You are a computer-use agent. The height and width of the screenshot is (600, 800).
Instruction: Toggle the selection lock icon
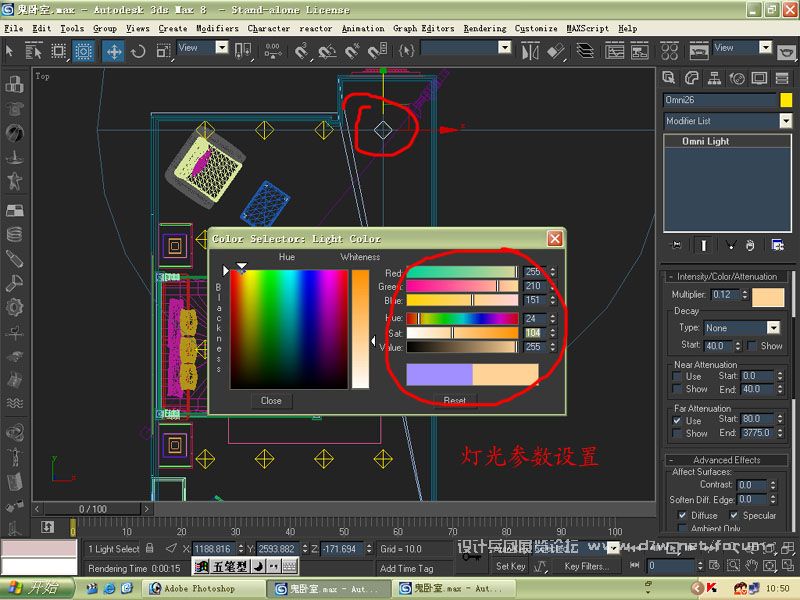[x=149, y=548]
